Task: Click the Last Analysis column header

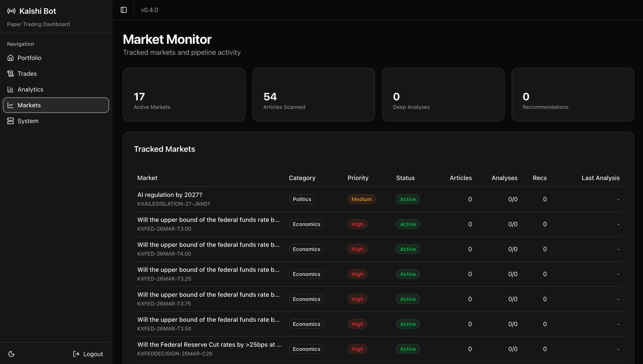Action: pos(600,178)
